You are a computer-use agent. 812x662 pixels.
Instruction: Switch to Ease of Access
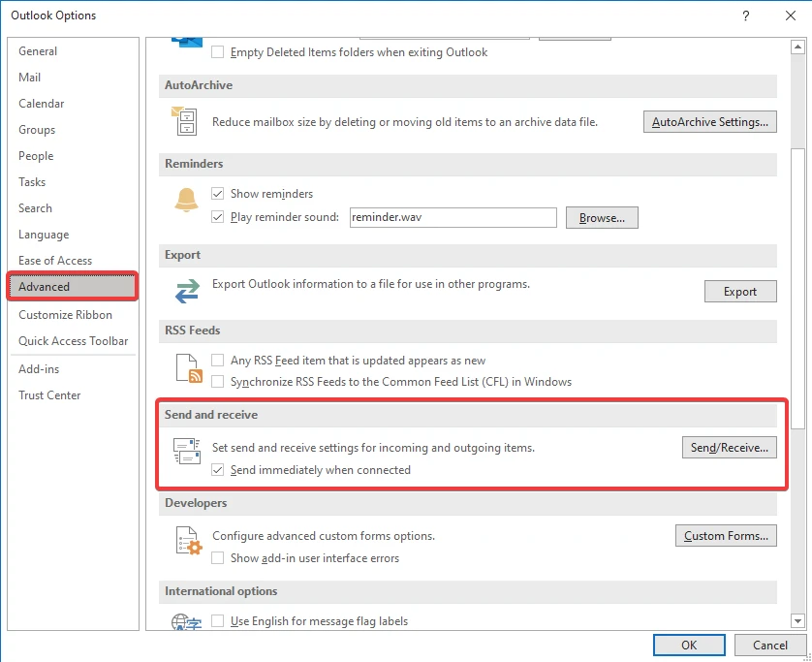73,261
